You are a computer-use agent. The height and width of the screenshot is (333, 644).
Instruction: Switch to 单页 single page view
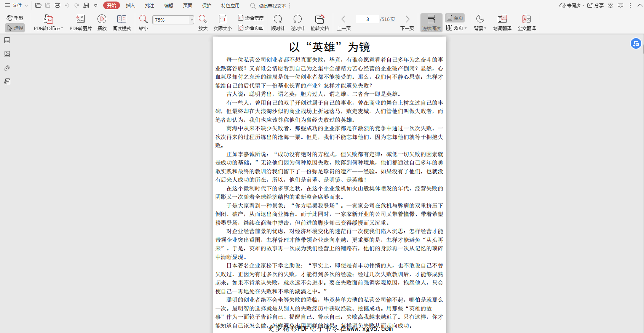[x=455, y=18]
